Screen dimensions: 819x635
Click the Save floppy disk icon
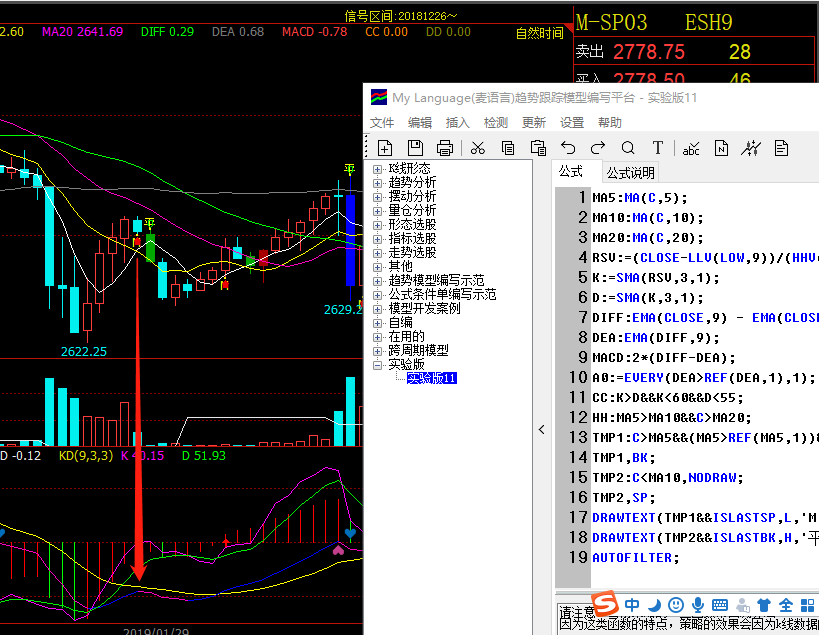click(415, 148)
